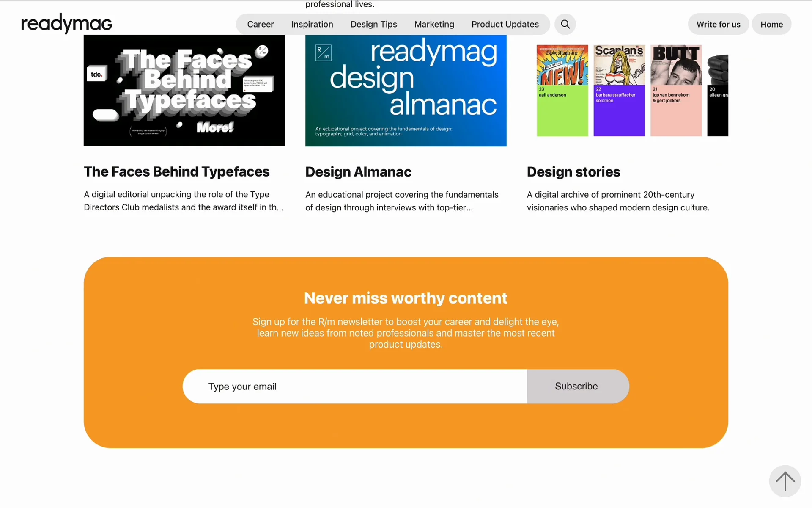Click the R/m icon on almanac cover
This screenshot has height=508, width=812.
323,53
